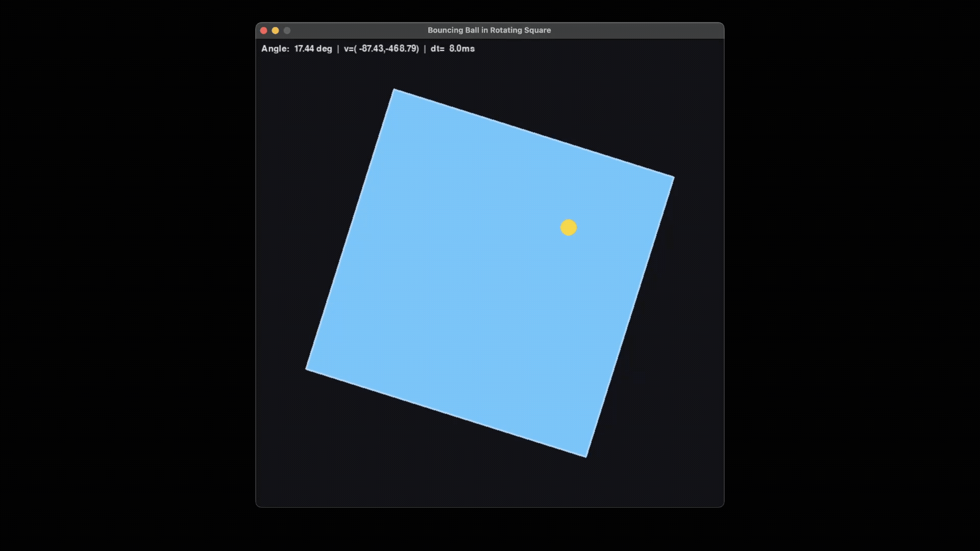Minimize window with the yellow button
The height and width of the screenshot is (551, 980).
pos(275,31)
